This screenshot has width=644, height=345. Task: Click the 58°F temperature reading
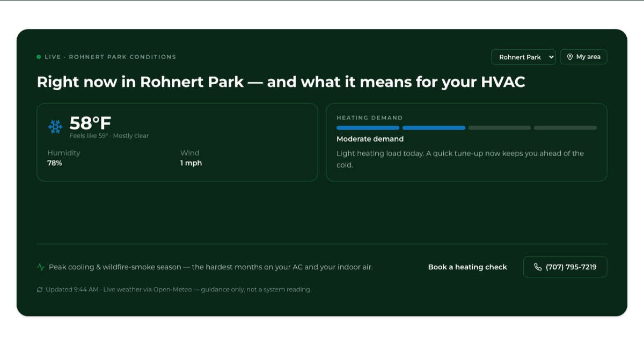click(x=90, y=123)
